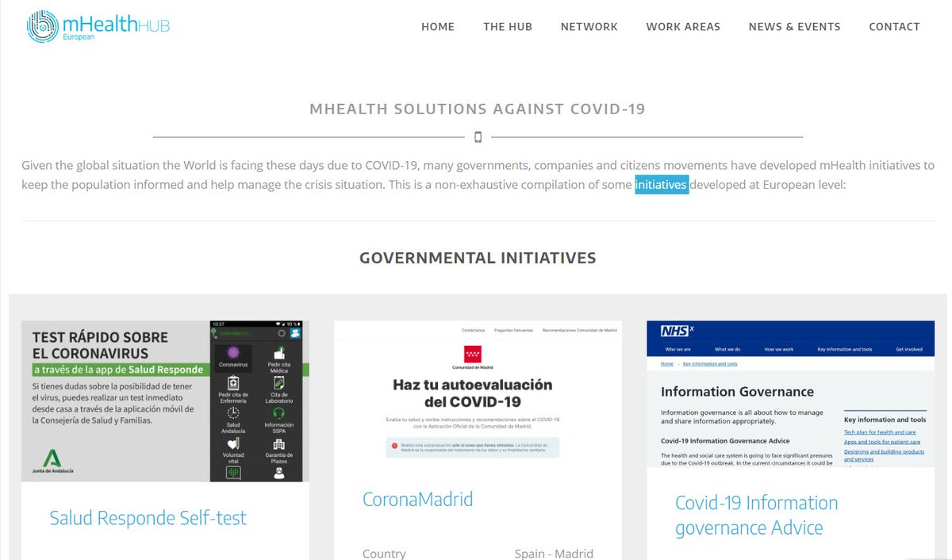Select the Cita de Laboratorio icon
This screenshot has width=952, height=560.
(278, 383)
